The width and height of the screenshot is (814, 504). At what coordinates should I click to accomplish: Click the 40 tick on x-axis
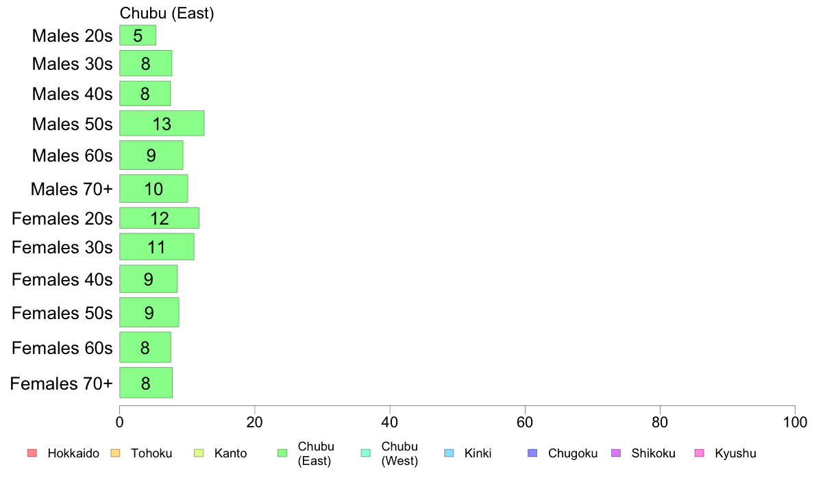390,422
